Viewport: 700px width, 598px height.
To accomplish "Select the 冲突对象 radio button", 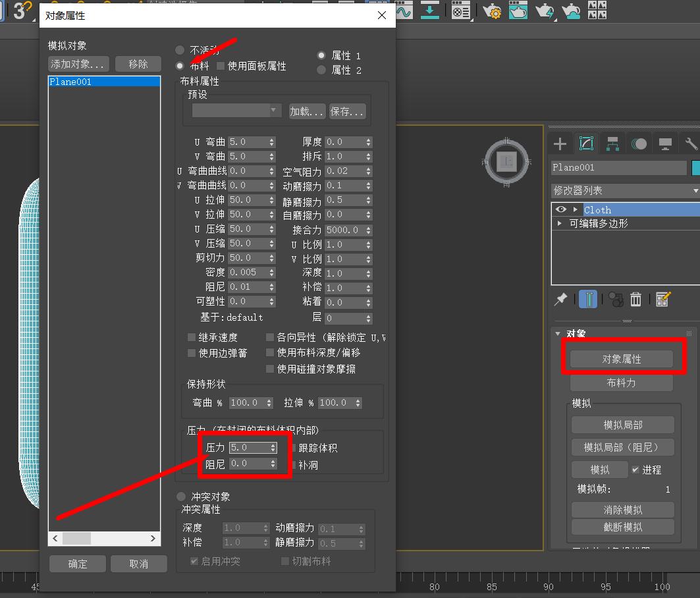I will pos(181,496).
